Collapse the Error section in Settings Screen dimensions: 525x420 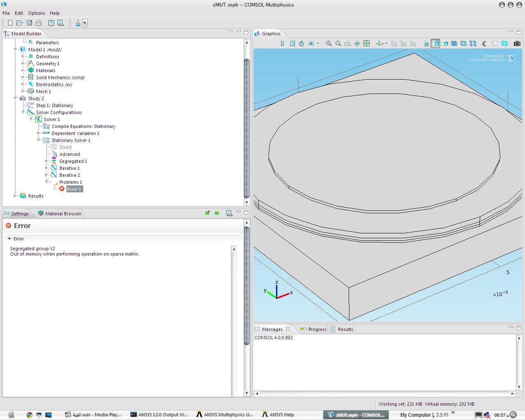click(9, 239)
